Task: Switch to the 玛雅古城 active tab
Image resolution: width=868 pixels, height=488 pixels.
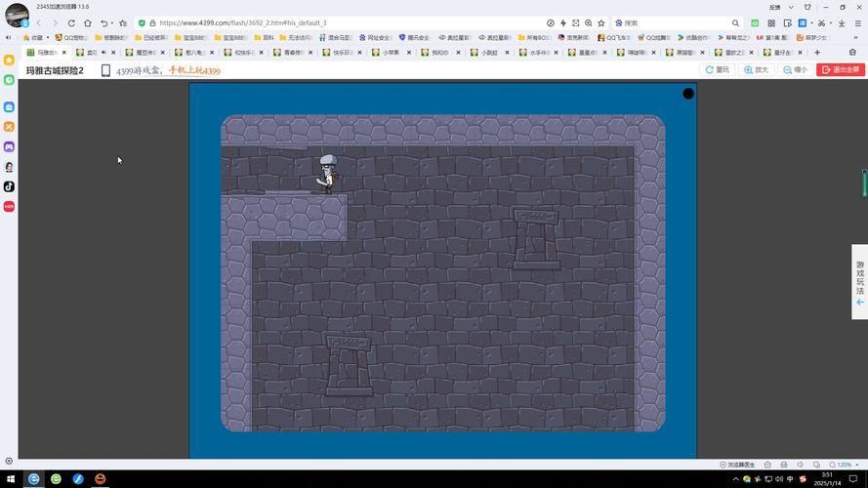Action: 46,52
